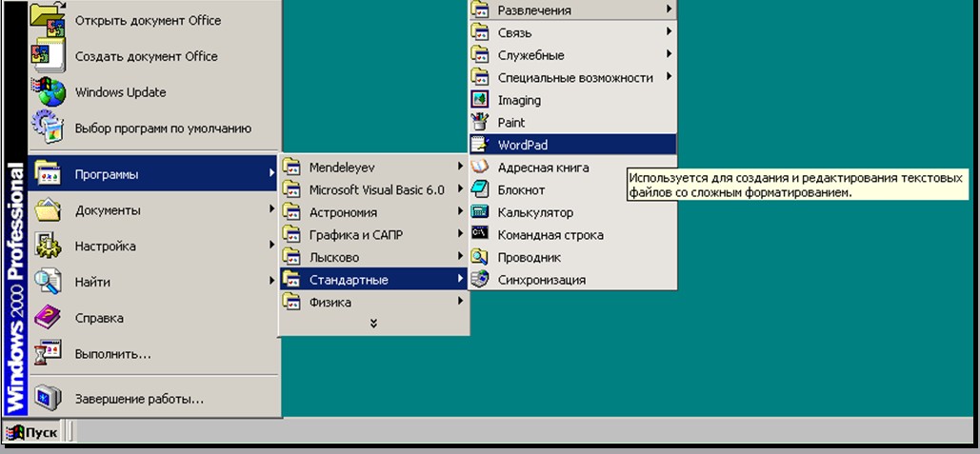Click the Настройка gear icon

click(x=49, y=246)
